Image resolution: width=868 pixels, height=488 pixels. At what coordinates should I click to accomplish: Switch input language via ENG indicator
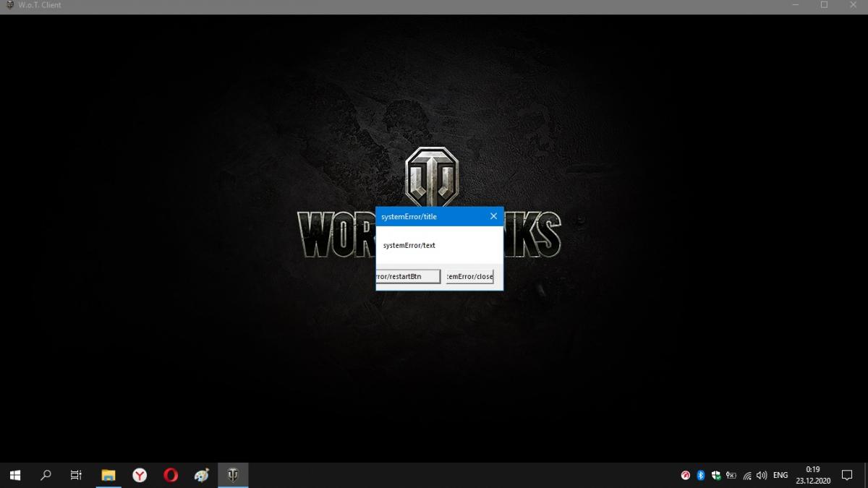(780, 475)
